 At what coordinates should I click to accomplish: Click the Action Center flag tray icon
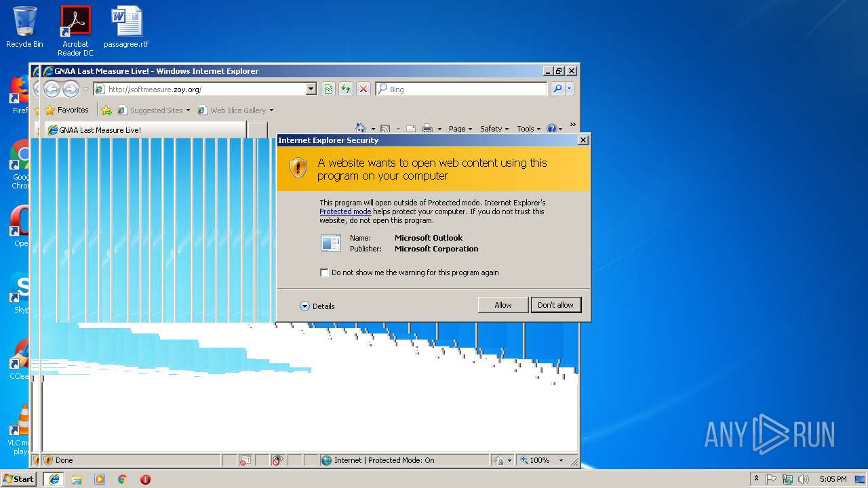[771, 479]
